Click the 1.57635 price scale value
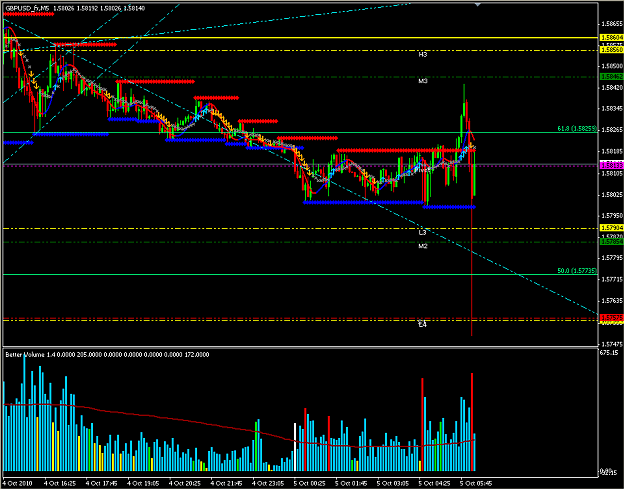The height and width of the screenshot is (490, 625). (612, 301)
